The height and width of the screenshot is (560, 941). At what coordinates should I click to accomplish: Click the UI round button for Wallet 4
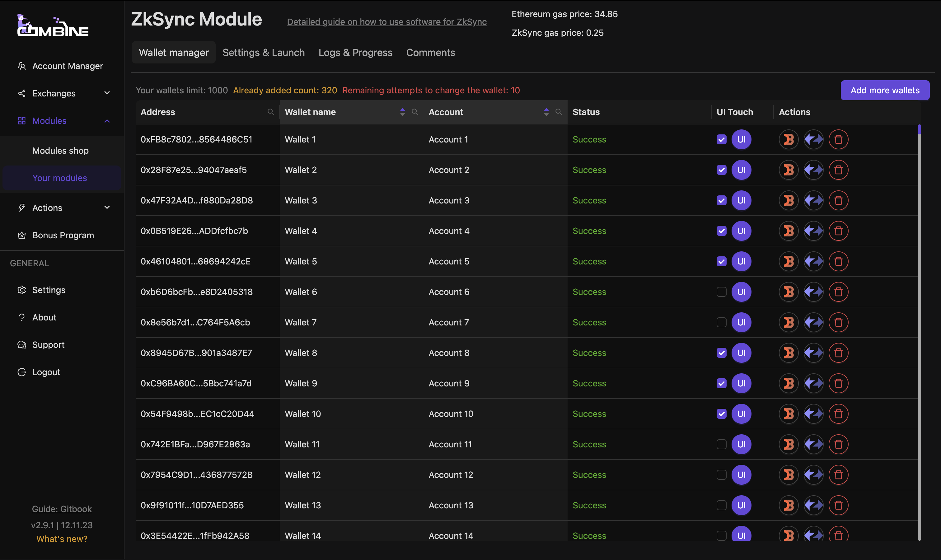(741, 231)
